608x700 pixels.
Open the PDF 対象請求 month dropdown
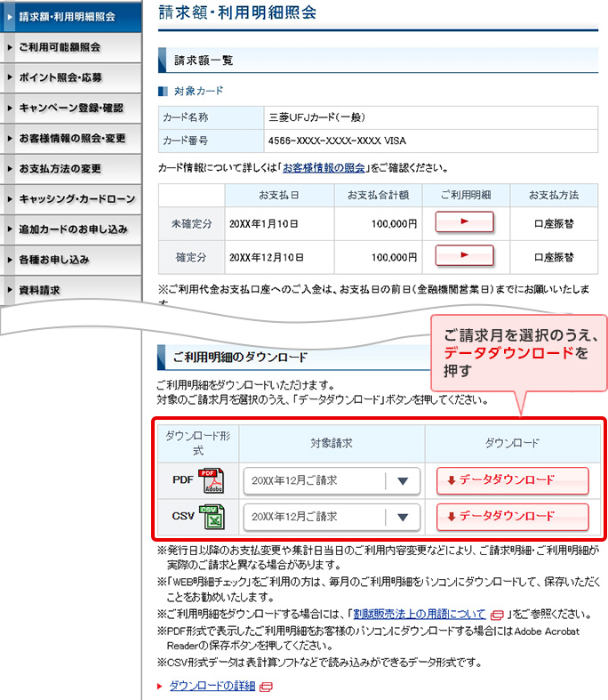click(x=331, y=481)
